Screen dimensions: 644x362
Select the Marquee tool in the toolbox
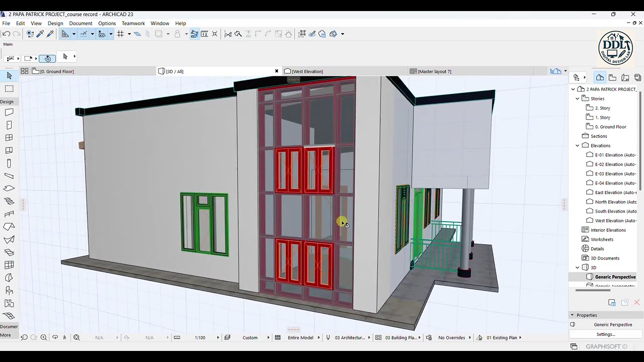[9, 88]
